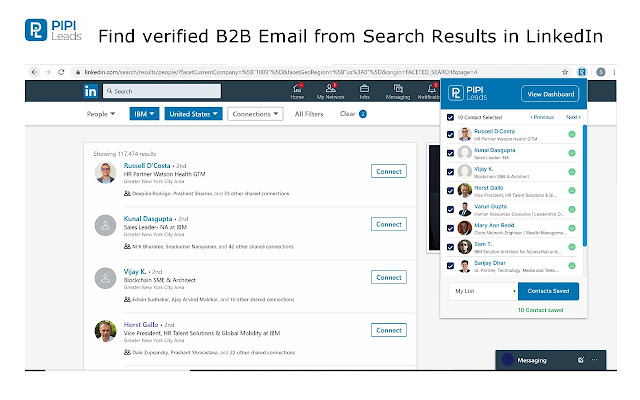Open browser three-dot menu
The image size is (640, 400).
point(614,72)
